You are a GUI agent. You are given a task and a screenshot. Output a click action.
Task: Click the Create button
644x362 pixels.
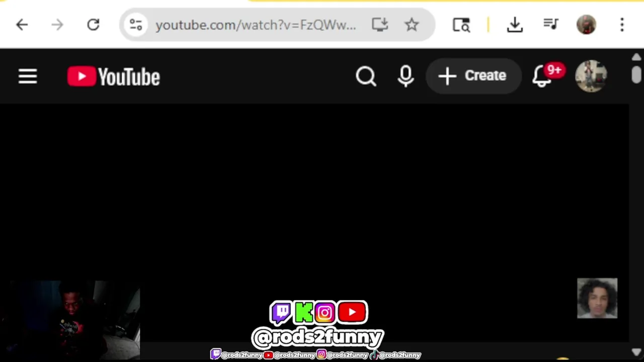[x=473, y=76]
